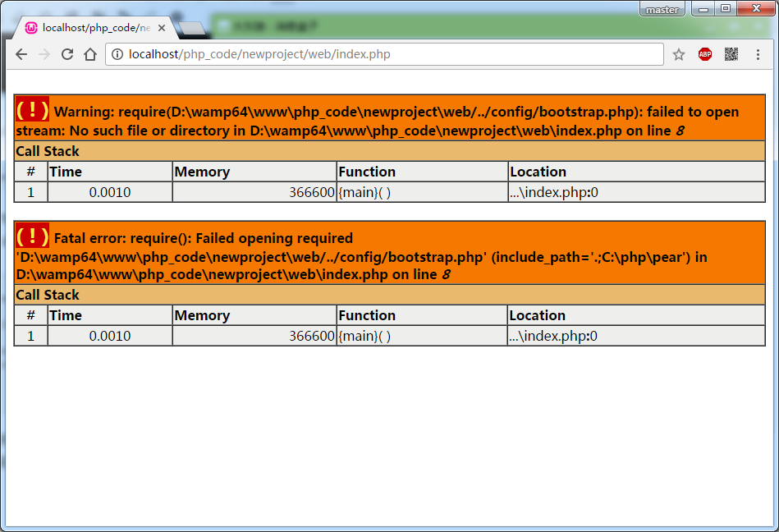This screenshot has height=532, width=779.
Task: Reload the current page
Action: [x=67, y=55]
